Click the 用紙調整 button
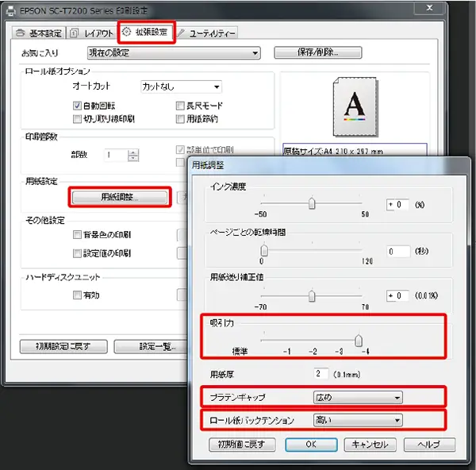This screenshot has height=470, width=476. 120,197
